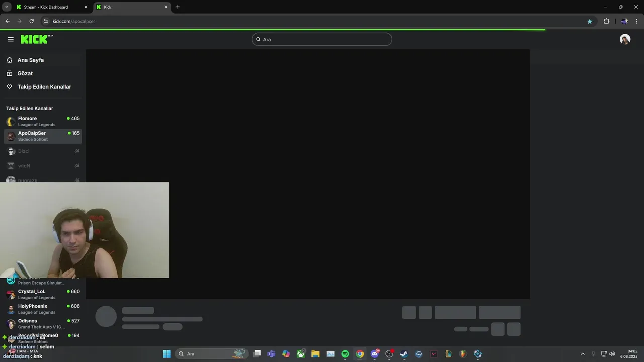Viewport: 644px width, 362px height.
Task: Click HolyPhoenix avatar picture
Action: [11, 309]
